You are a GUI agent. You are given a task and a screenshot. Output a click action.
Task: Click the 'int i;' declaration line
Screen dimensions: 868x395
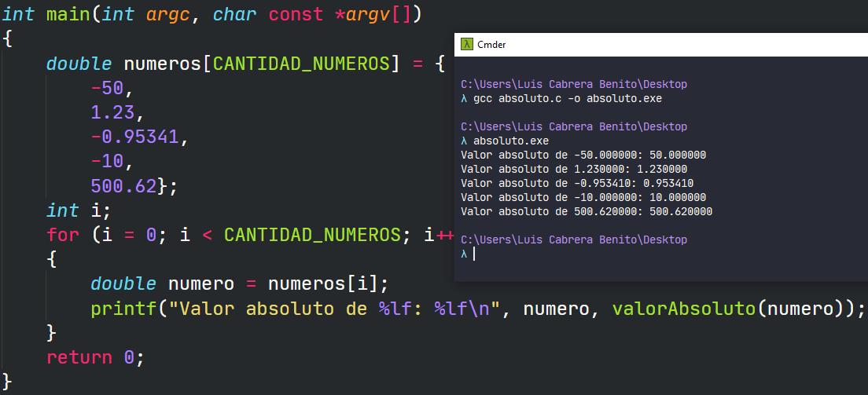79,210
